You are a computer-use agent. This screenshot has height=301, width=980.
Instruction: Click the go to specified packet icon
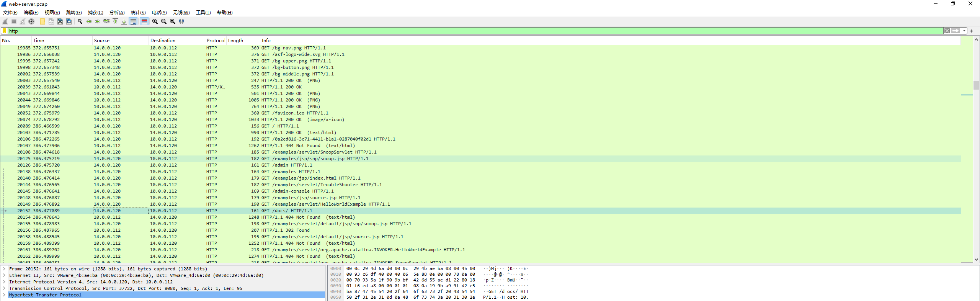click(x=106, y=21)
